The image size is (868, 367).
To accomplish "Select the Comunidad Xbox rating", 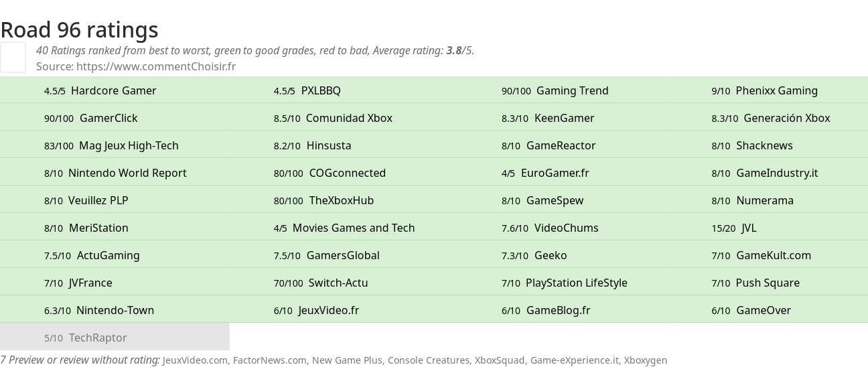I will click(344, 118).
